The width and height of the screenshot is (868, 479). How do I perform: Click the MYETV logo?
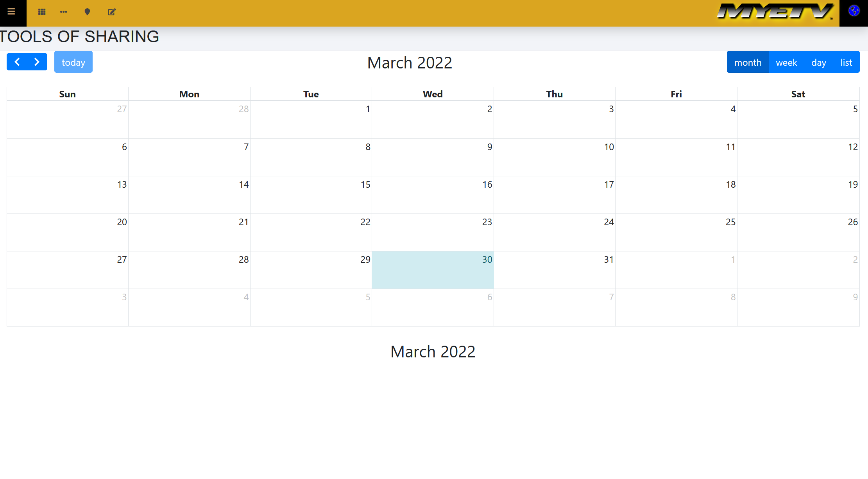pos(775,12)
